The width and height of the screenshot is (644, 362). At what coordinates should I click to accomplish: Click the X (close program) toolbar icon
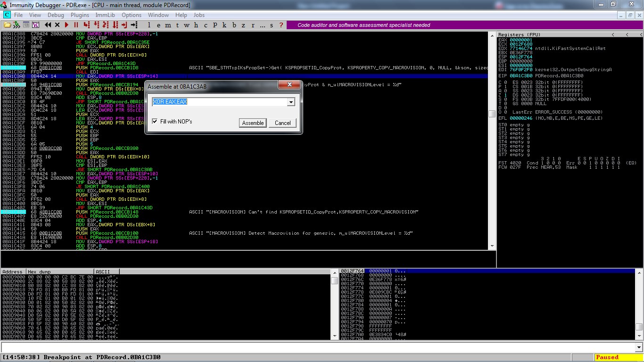click(57, 25)
